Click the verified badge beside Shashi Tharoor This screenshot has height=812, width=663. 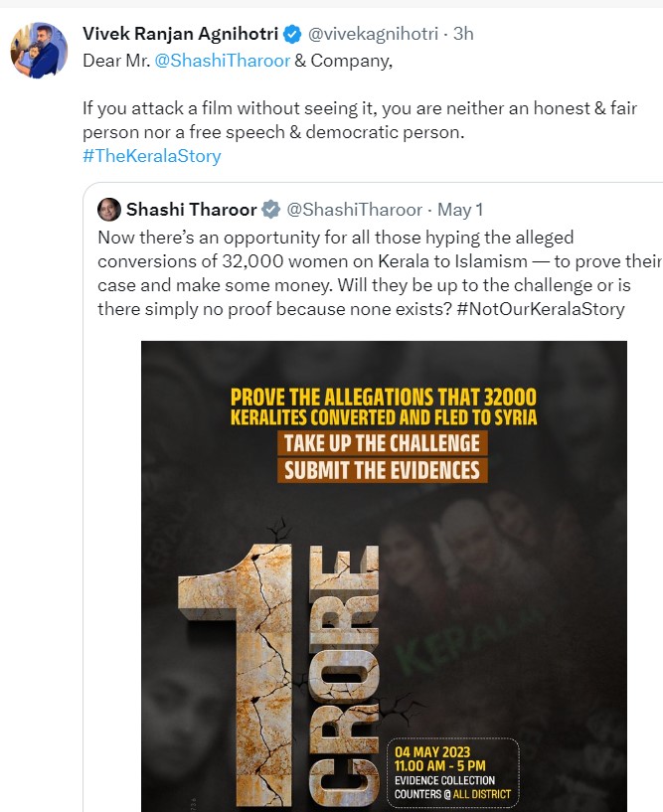pos(271,210)
